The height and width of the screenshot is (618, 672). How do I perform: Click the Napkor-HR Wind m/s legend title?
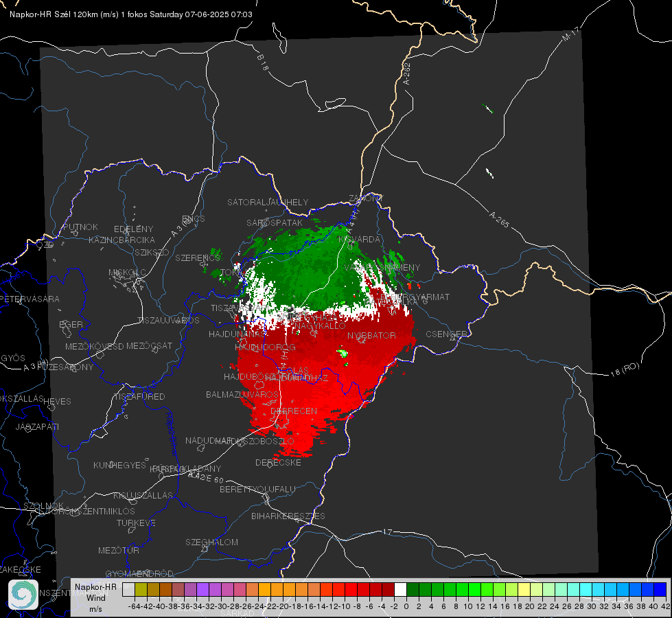95,597
